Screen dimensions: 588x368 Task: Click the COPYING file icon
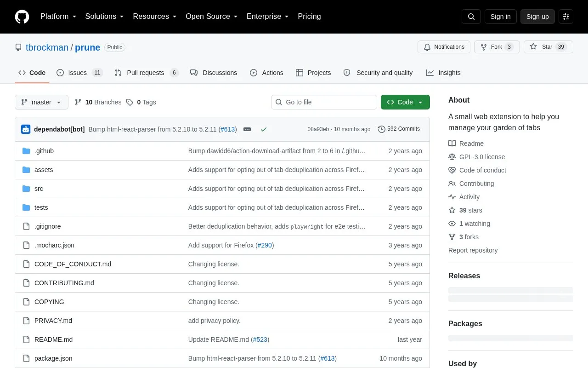point(26,302)
